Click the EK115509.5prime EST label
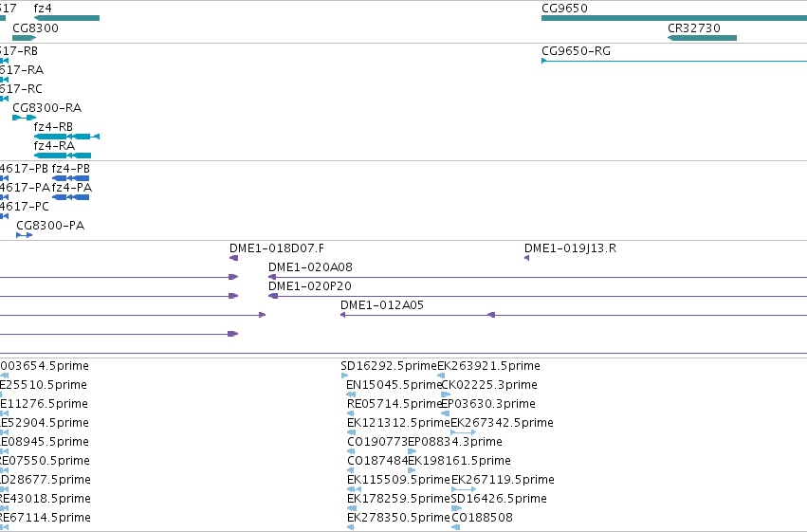 399,480
